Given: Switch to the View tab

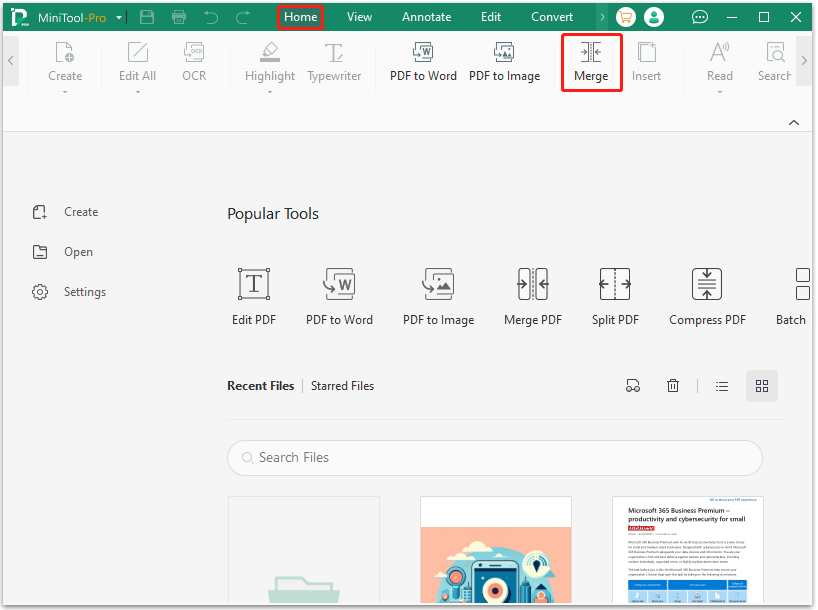Looking at the screenshot, I should tap(359, 17).
